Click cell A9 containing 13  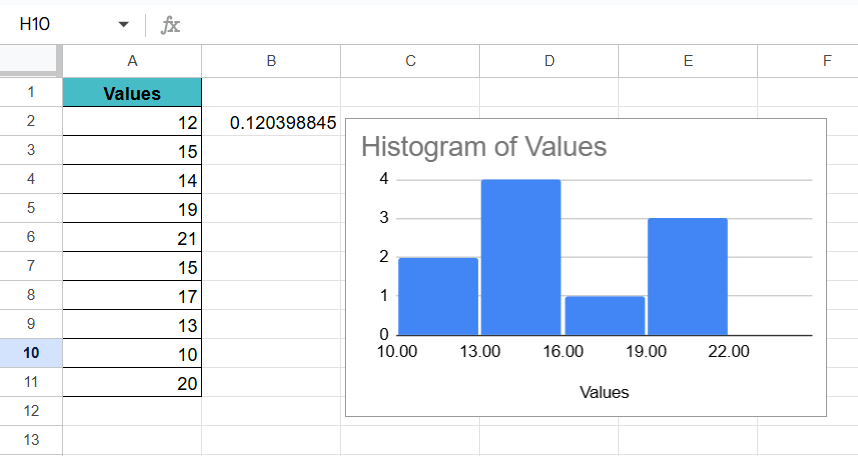132,324
